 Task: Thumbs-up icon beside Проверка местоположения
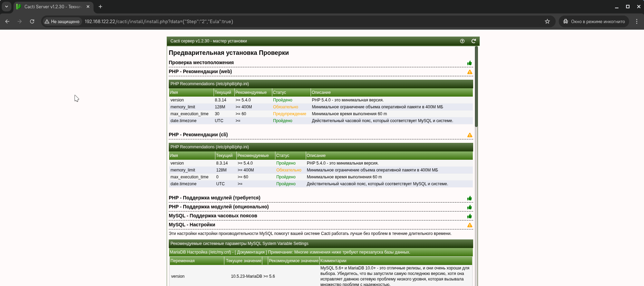tap(469, 63)
